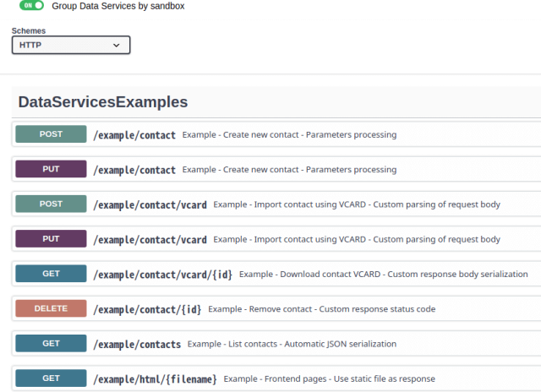
Task: Click the DELETE method badge
Action: click(x=51, y=309)
